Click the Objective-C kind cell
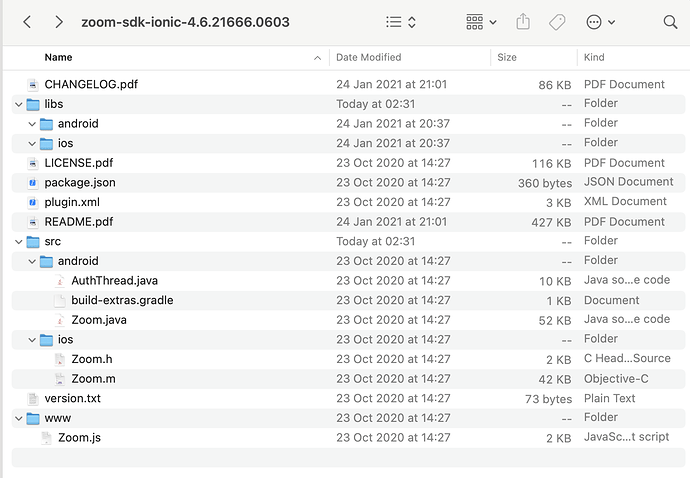690x478 pixels. tap(616, 379)
